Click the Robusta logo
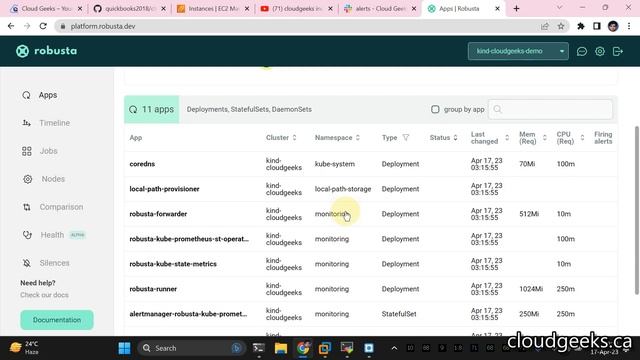The image size is (640, 360). (46, 51)
